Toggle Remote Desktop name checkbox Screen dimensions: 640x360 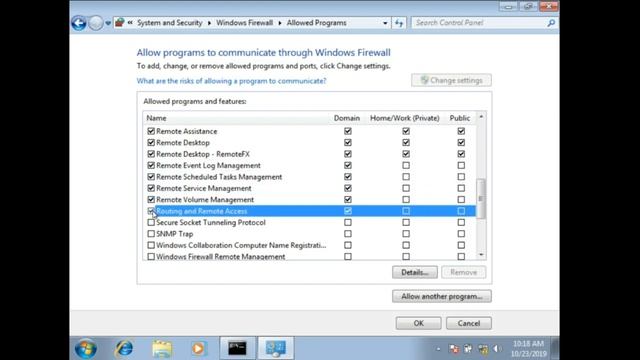point(151,142)
